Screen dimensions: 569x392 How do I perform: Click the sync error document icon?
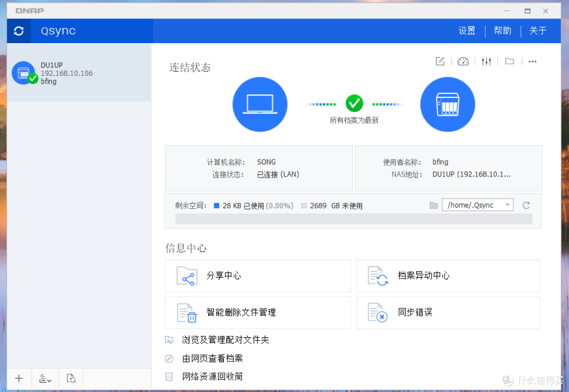click(x=378, y=312)
